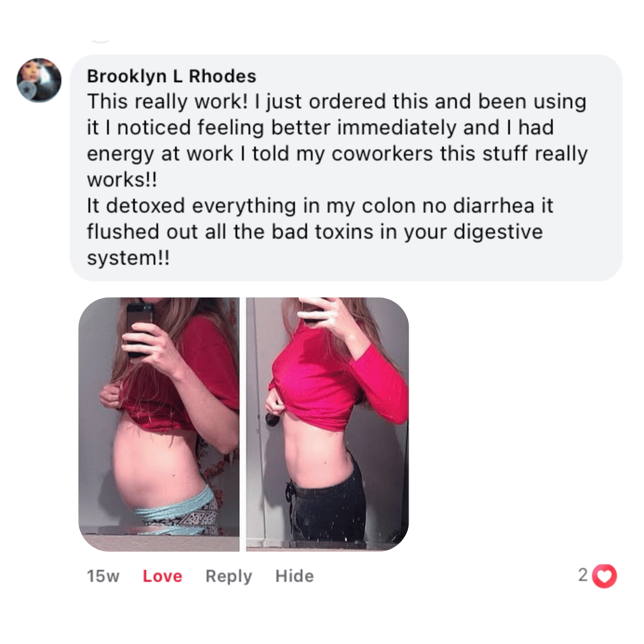
Task: Click the divider between the two photos
Action: click(243, 424)
